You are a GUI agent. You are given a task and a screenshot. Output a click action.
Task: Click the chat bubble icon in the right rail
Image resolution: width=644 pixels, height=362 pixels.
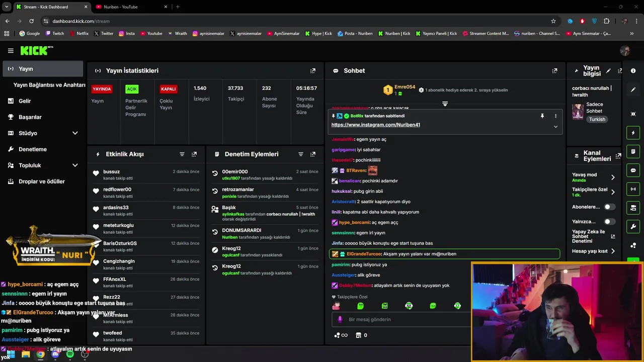coord(633,170)
